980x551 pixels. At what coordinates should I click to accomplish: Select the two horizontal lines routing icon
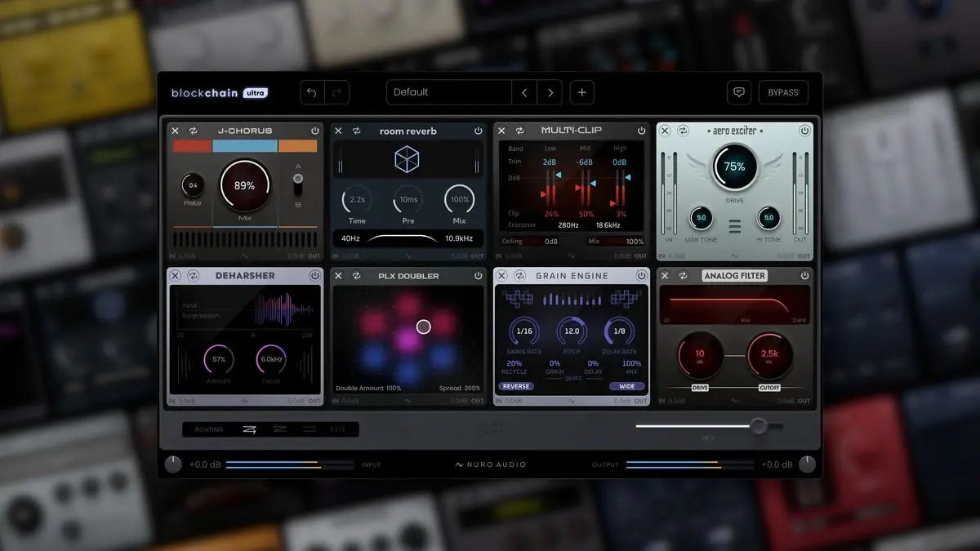[x=309, y=429]
